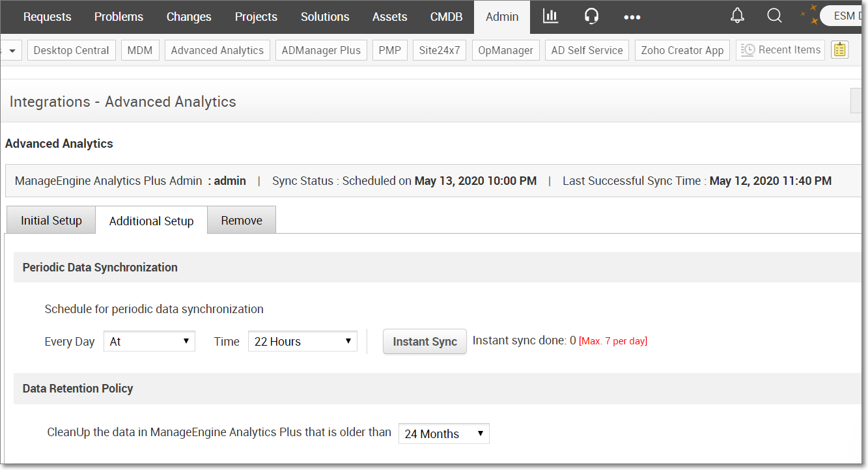Go to the Requests menu
The width and height of the screenshot is (868, 470).
coord(47,17)
